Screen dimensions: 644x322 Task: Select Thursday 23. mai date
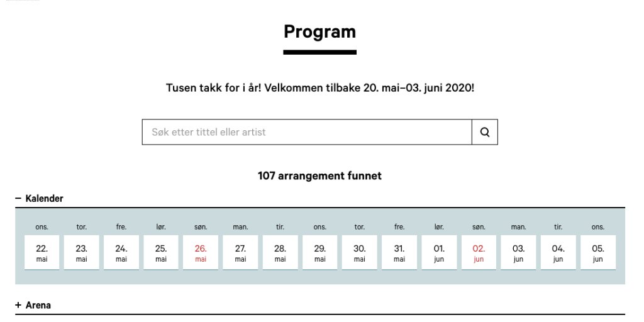click(x=82, y=252)
